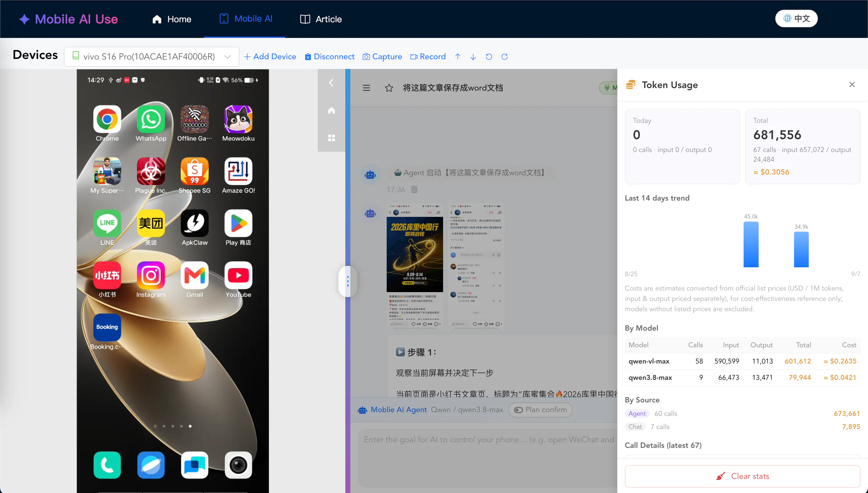Switch language with the 中文 button

797,18
